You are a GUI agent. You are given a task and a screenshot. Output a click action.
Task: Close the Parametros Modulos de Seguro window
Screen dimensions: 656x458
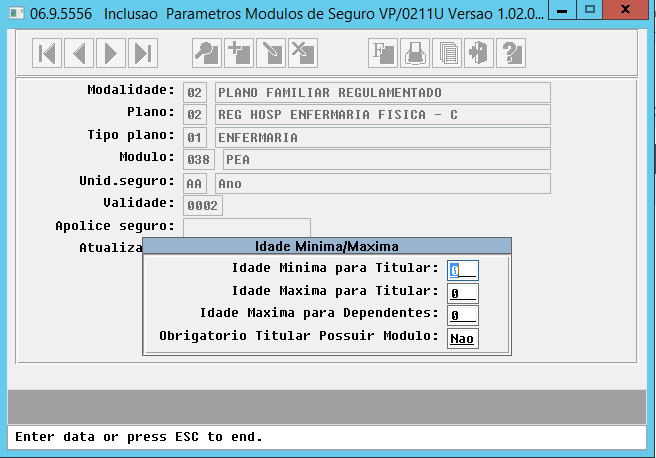(625, 10)
